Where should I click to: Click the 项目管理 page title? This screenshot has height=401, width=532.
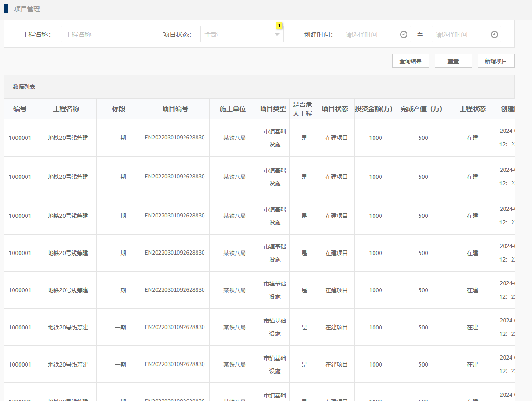[27, 9]
